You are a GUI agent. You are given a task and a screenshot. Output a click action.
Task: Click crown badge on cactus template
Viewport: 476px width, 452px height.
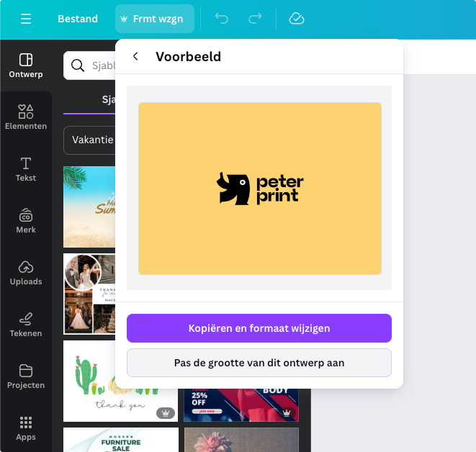tap(166, 413)
